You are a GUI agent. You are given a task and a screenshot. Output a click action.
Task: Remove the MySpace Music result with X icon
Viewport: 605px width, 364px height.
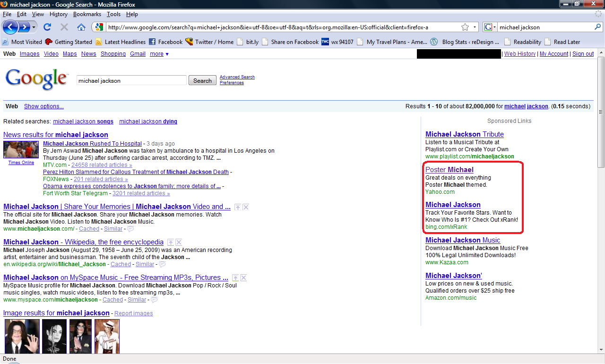point(243,277)
